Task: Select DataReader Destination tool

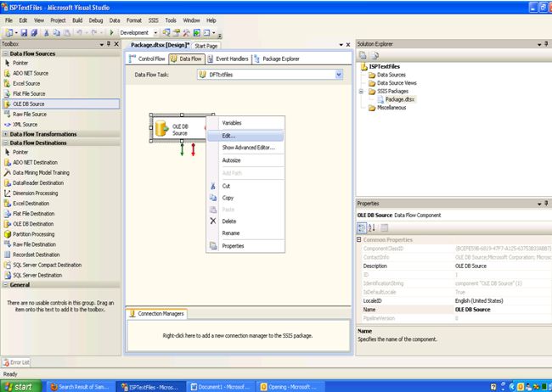Action: point(38,182)
